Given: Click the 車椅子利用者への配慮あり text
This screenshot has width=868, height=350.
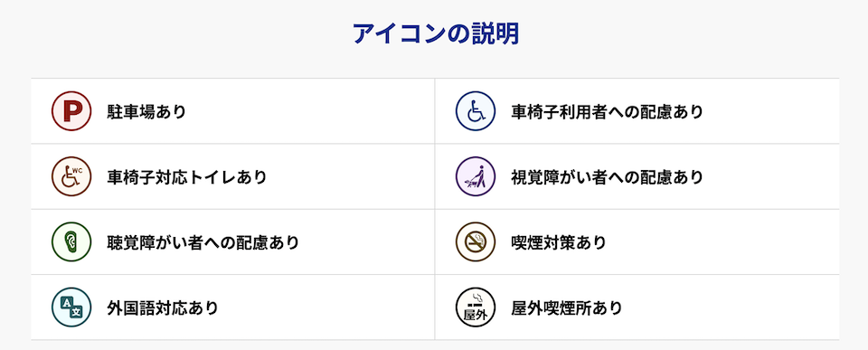Looking at the screenshot, I should [607, 112].
